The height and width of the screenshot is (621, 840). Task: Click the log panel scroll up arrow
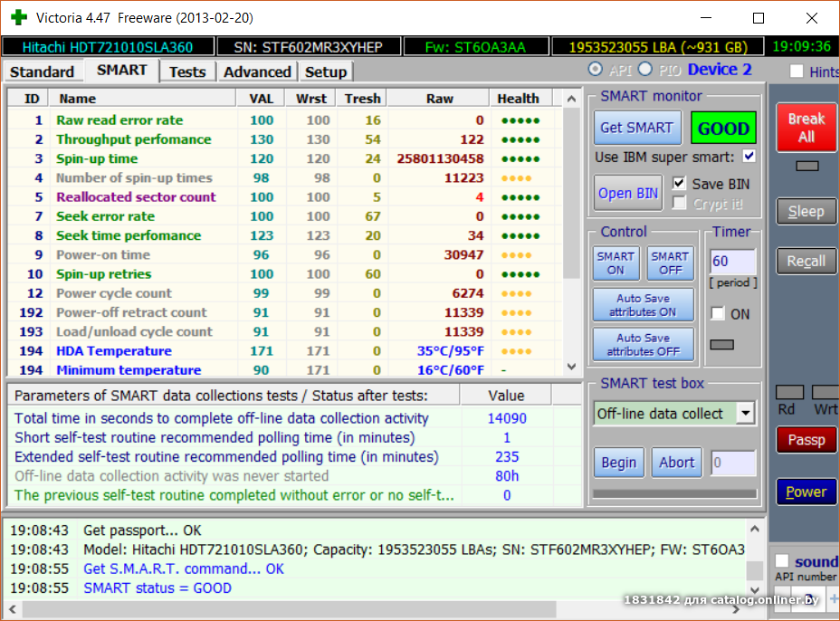tap(755, 530)
